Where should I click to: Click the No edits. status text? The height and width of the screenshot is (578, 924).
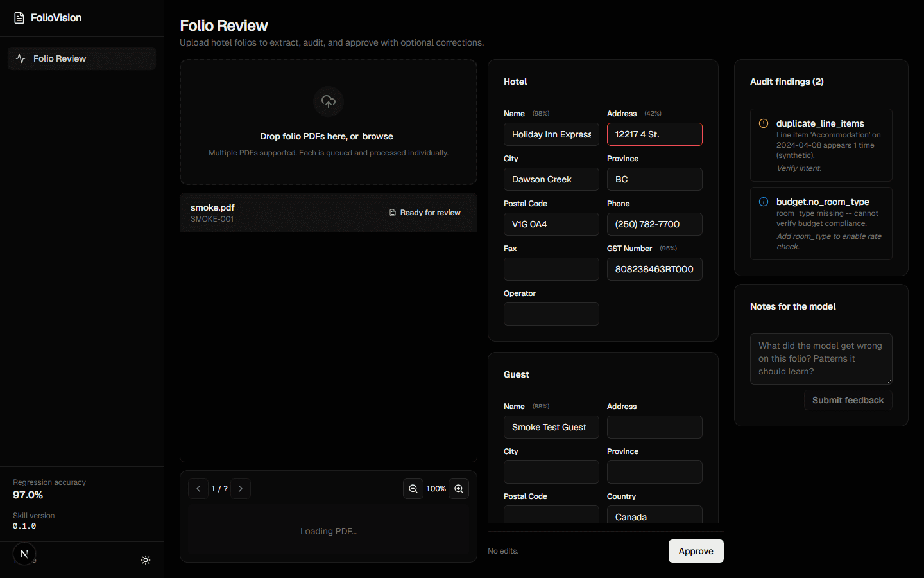pyautogui.click(x=503, y=551)
